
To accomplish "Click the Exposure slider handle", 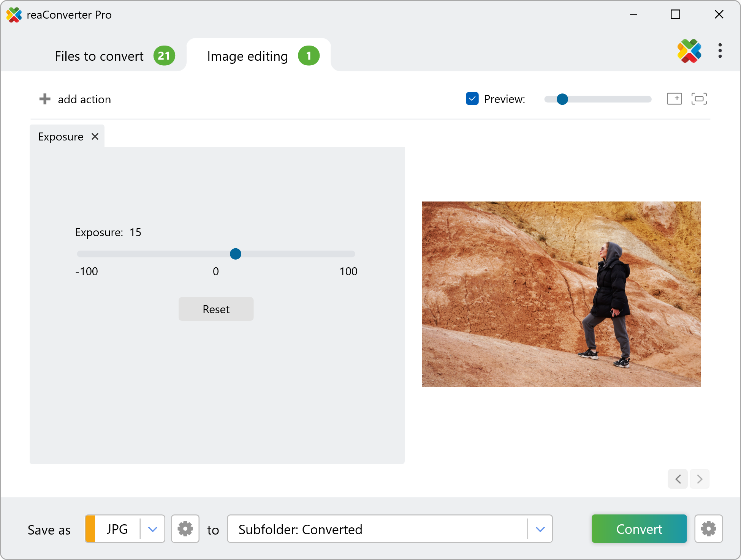I will pos(236,254).
